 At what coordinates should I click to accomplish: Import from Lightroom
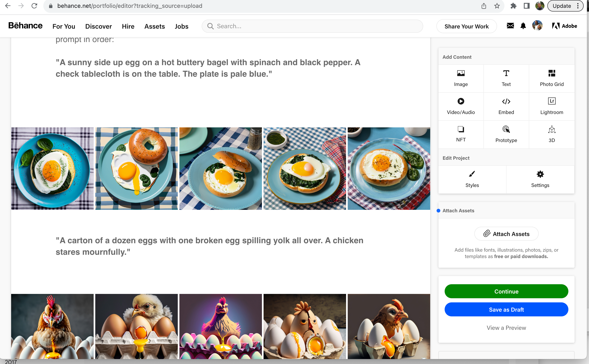pos(551,106)
